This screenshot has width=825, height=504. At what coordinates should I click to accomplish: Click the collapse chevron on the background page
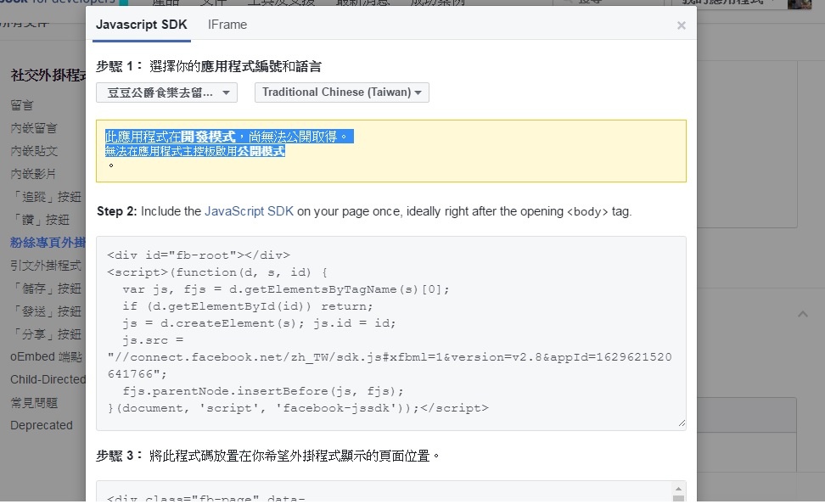[802, 315]
